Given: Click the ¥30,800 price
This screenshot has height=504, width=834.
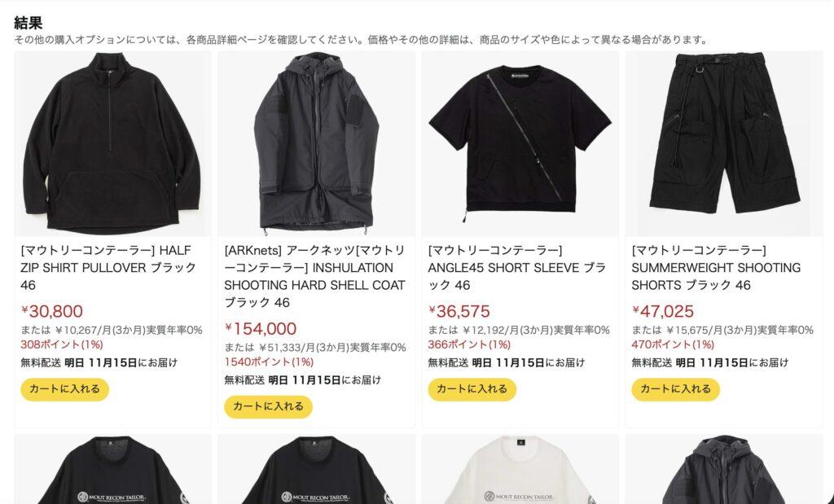Looking at the screenshot, I should (52, 311).
